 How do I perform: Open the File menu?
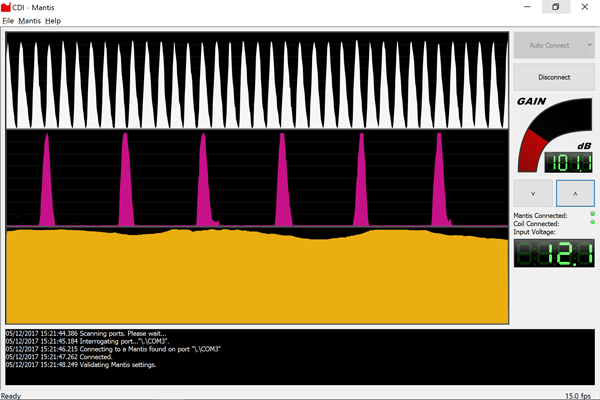click(x=8, y=20)
